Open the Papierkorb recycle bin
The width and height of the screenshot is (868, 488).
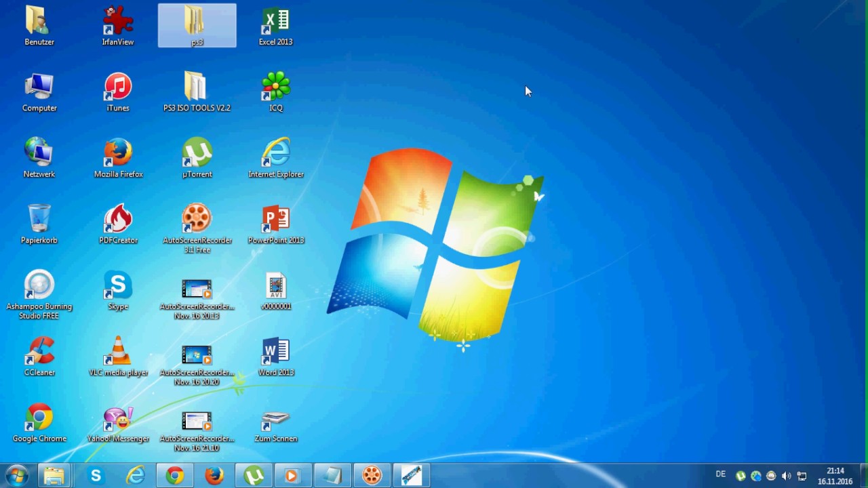click(x=39, y=219)
